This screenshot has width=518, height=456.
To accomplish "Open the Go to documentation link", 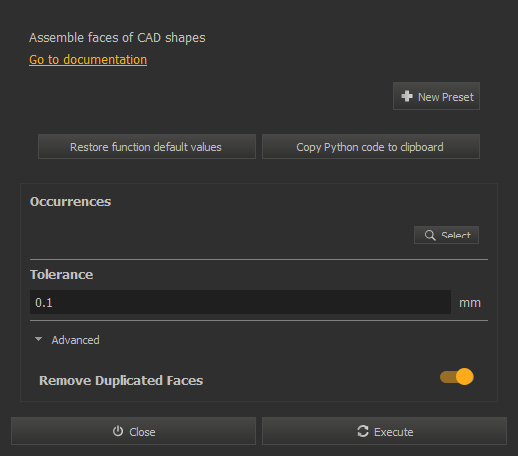I will [x=88, y=60].
